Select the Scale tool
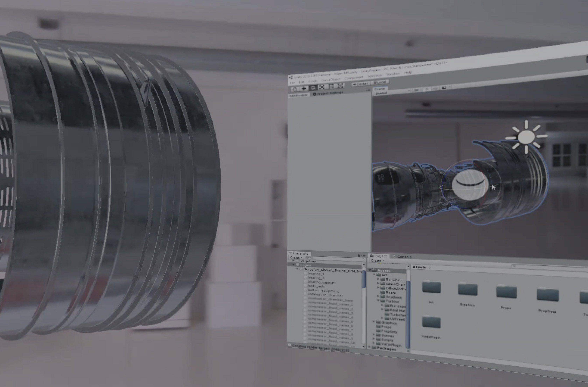The height and width of the screenshot is (387, 588). (x=322, y=87)
